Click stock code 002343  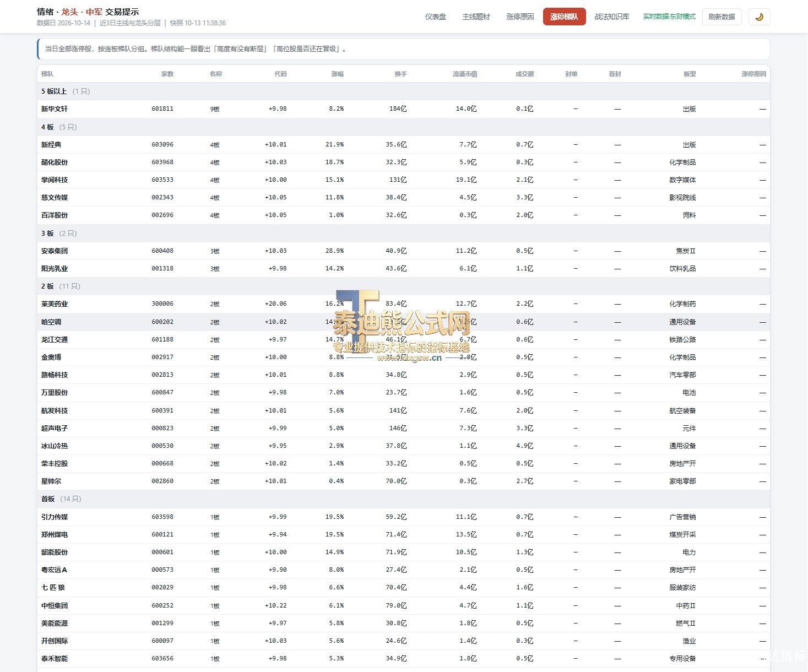(162, 198)
